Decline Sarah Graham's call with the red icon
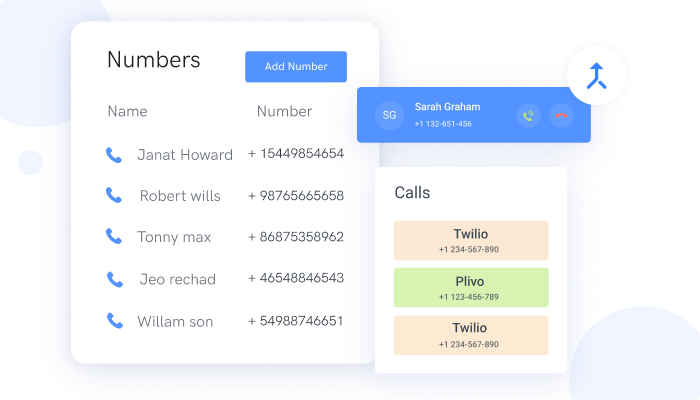700x400 pixels. 561,116
